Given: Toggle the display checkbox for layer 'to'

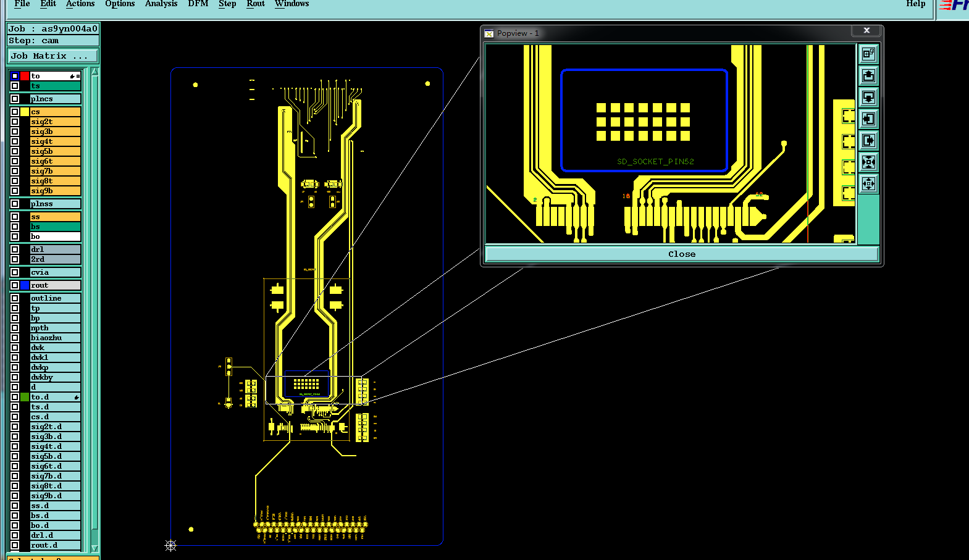Looking at the screenshot, I should click(15, 76).
